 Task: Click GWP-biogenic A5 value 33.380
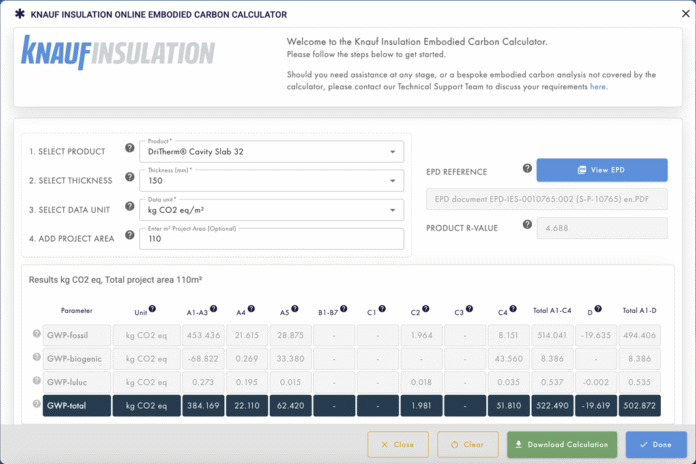click(x=290, y=359)
